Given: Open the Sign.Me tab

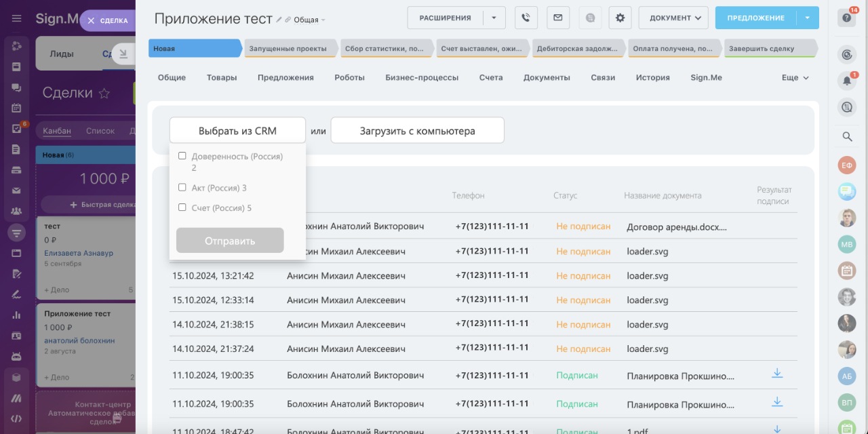Looking at the screenshot, I should pos(706,77).
